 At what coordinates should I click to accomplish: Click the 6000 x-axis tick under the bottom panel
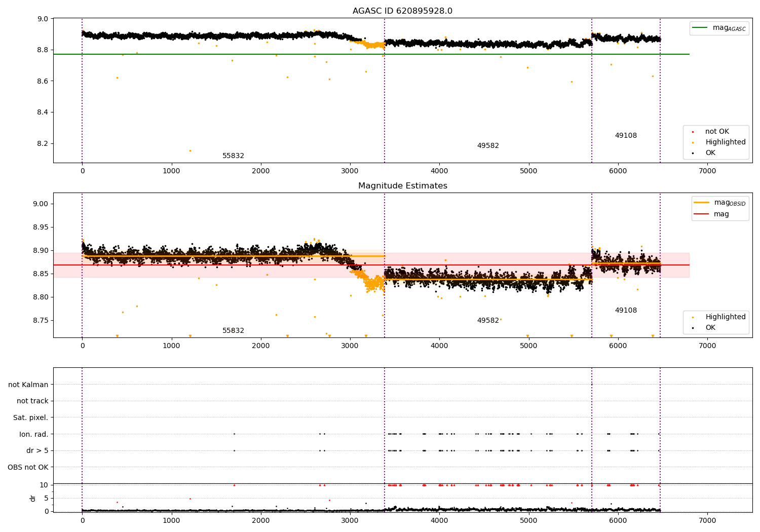click(x=618, y=520)
